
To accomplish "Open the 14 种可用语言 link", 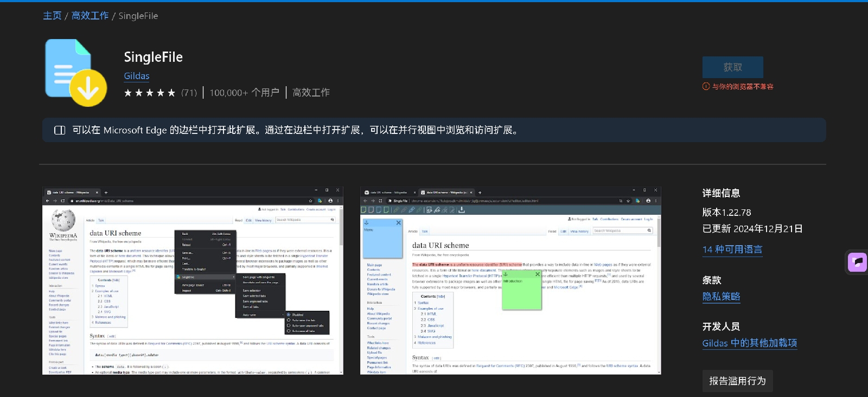I will coord(732,249).
